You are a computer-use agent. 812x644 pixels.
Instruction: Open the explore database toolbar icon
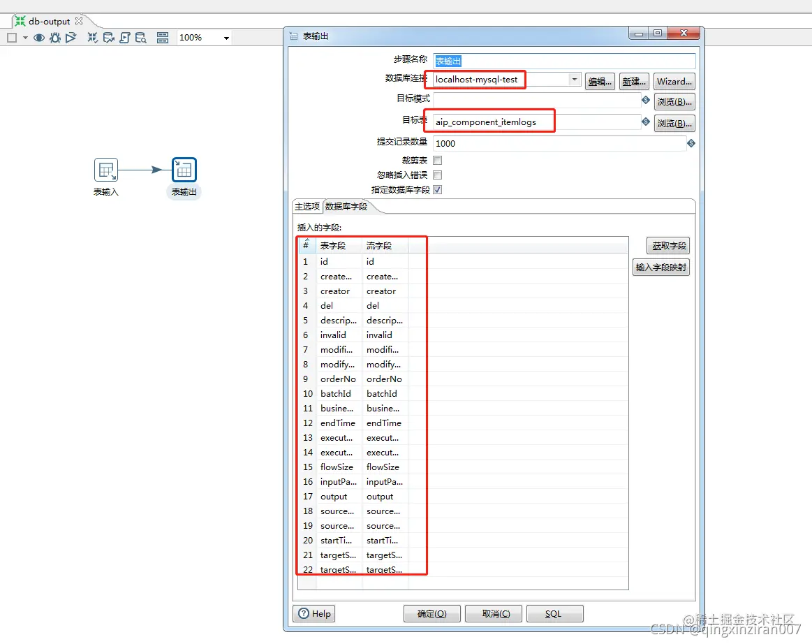tap(141, 37)
